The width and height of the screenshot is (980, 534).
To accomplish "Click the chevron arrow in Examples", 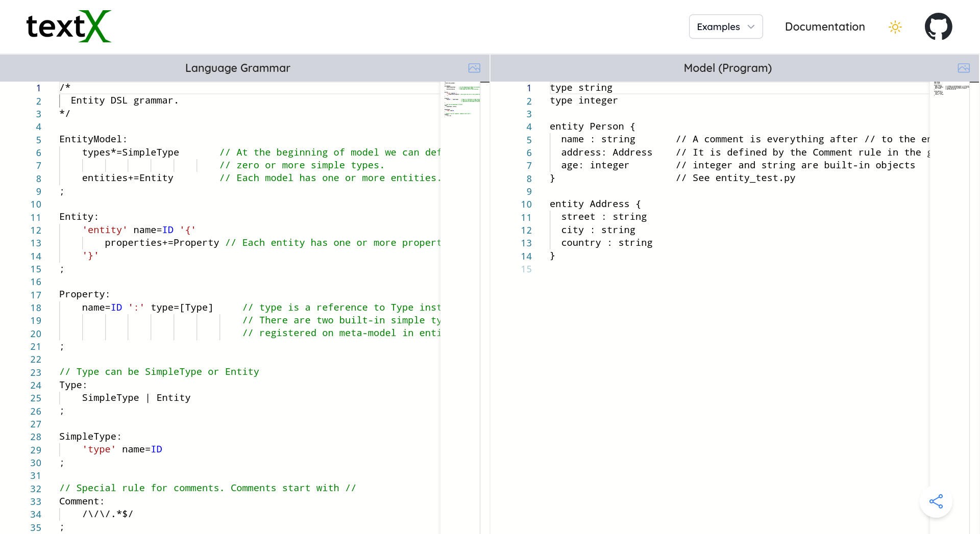I will [x=751, y=27].
